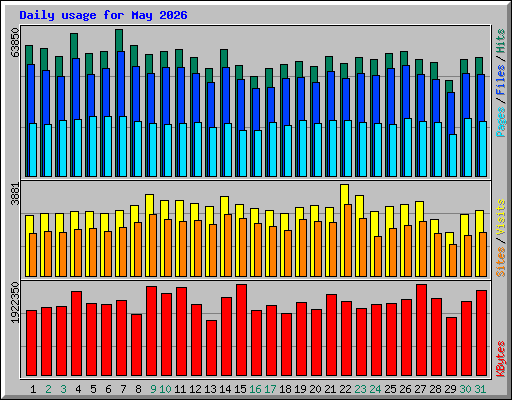Click day 15 on the x-axis
Image resolution: width=512 pixels, height=400 pixels.
[x=240, y=389]
